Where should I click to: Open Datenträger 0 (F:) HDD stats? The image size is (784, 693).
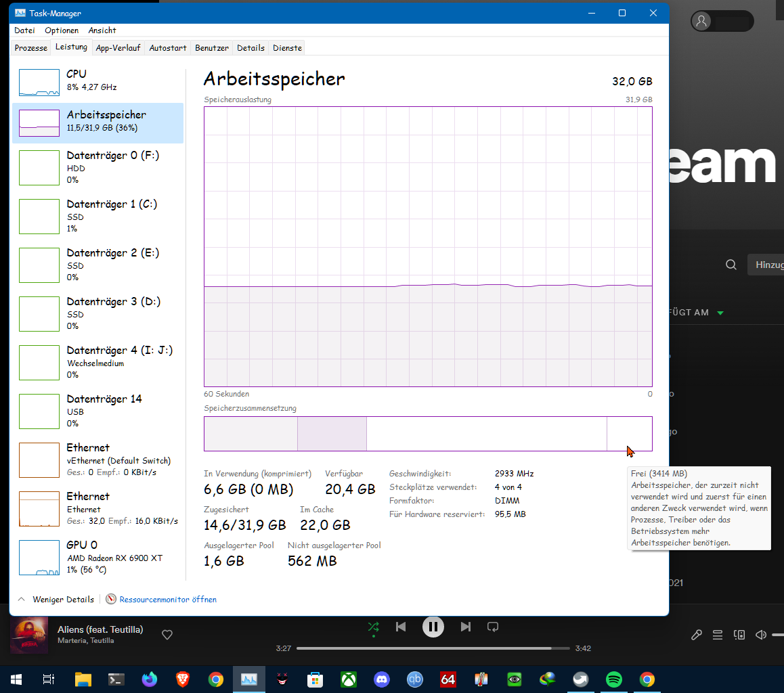pyautogui.click(x=98, y=167)
